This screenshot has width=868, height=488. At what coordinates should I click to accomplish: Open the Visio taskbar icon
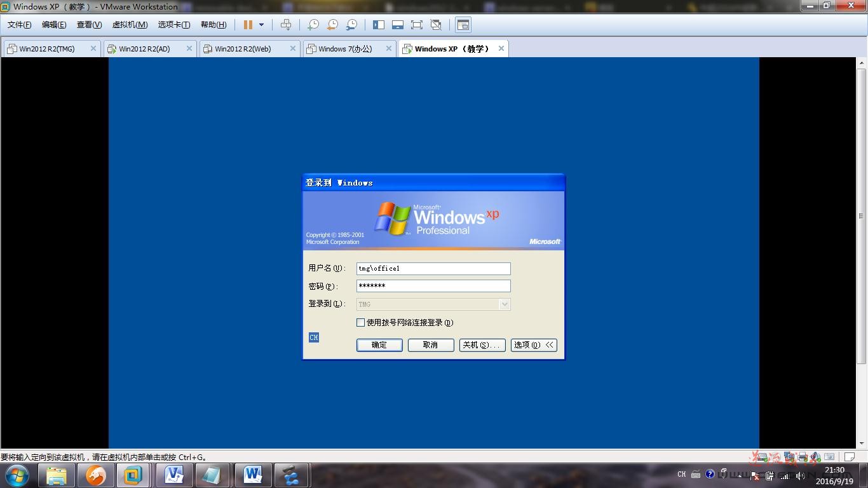pos(174,475)
